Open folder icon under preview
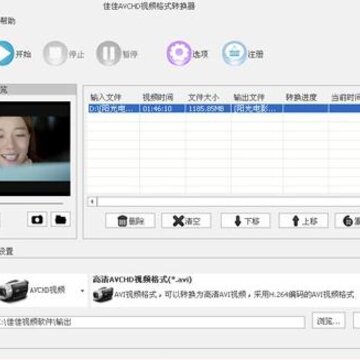Image resolution: width=360 pixels, height=360 pixels. coord(61,219)
